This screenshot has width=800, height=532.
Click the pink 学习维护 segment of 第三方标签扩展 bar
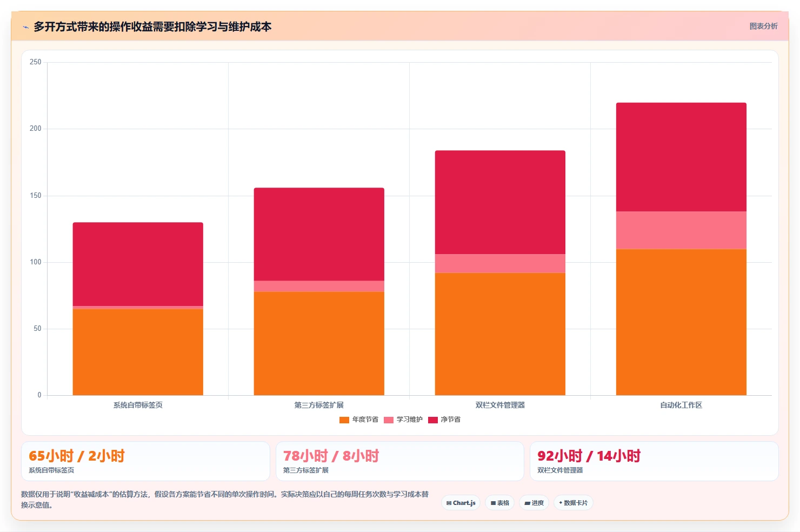319,286
